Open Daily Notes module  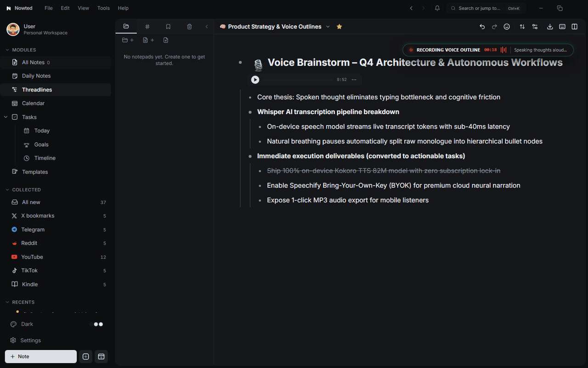coord(56,76)
